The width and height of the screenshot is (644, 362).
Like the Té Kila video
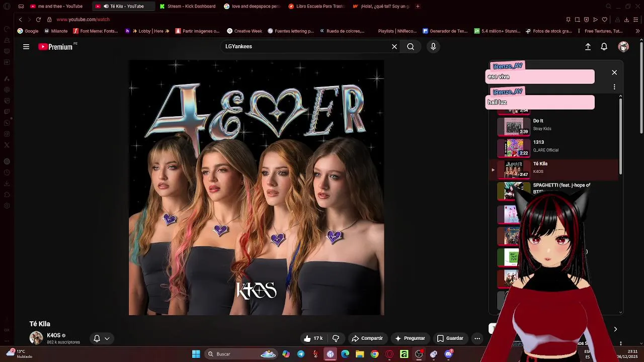(313, 338)
